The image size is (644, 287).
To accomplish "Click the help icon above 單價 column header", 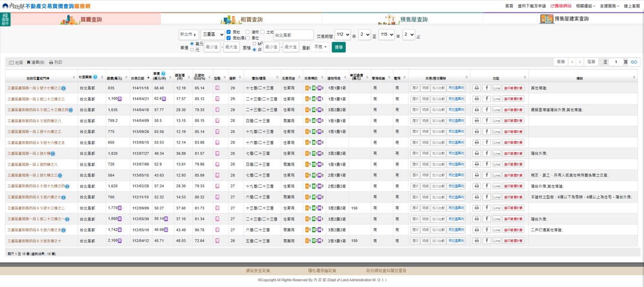I will (x=163, y=74).
